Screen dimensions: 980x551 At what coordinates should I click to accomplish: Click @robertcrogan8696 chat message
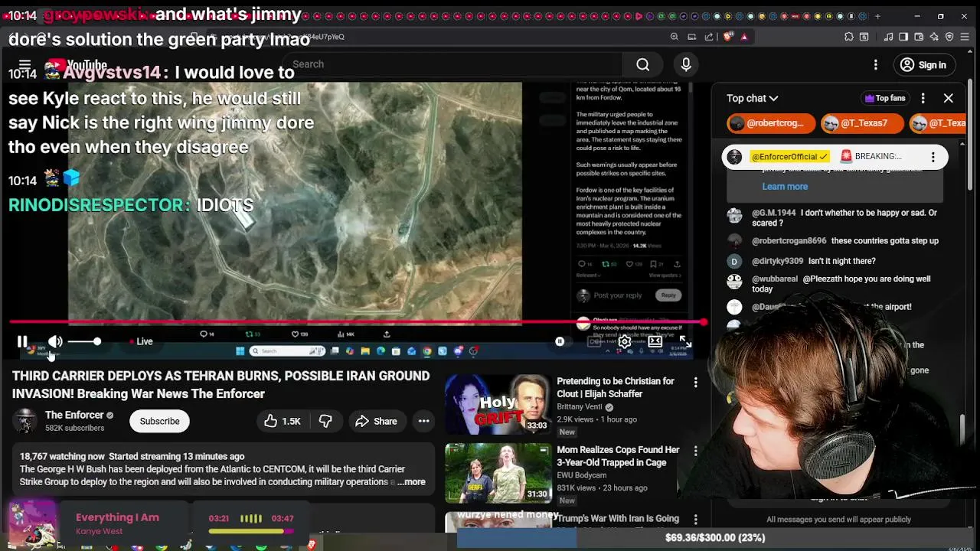pos(835,240)
